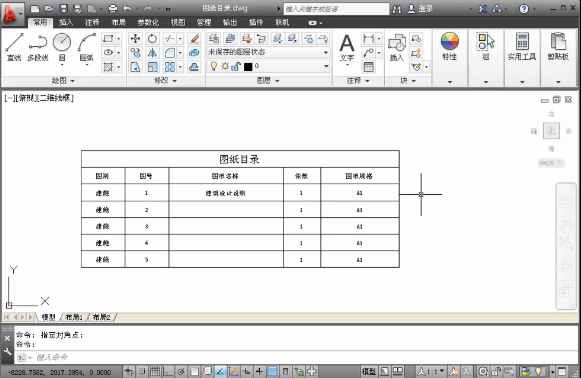Select the Line (直线) drawing tool
This screenshot has width=581, height=378.
[14, 47]
